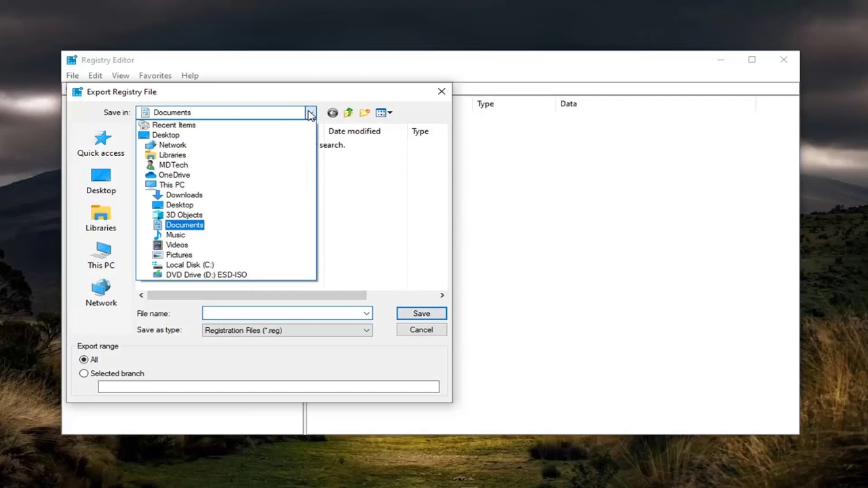This screenshot has width=868, height=488.
Task: Open Quick access in places bar
Action: point(100,144)
